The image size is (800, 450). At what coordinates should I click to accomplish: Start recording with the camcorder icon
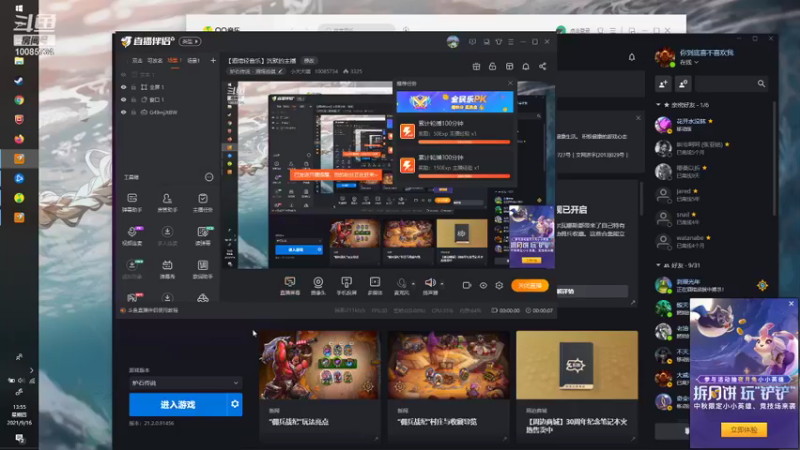coord(466,286)
